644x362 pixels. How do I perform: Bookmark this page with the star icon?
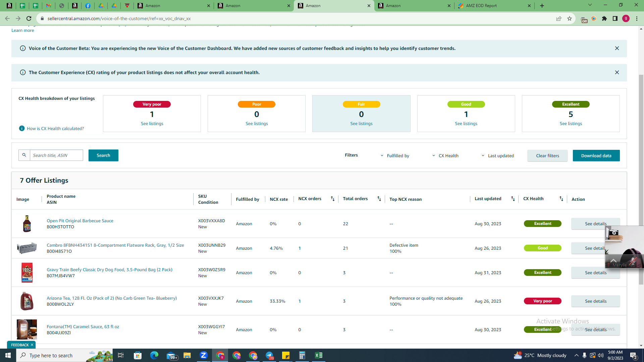(x=570, y=18)
